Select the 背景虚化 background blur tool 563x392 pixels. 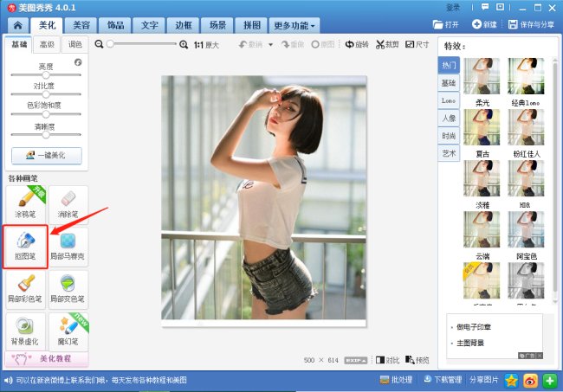pyautogui.click(x=25, y=331)
